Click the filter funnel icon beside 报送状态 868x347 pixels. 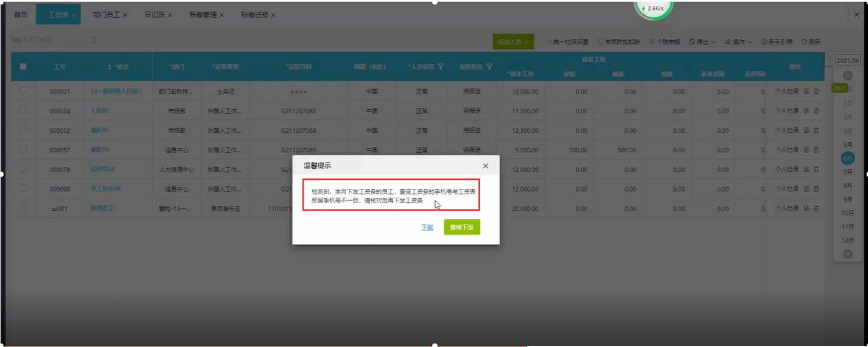[x=489, y=67]
